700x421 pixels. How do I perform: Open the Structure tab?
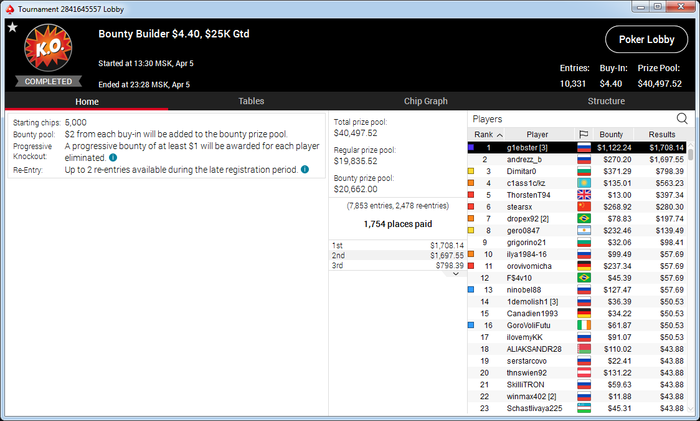coord(606,101)
